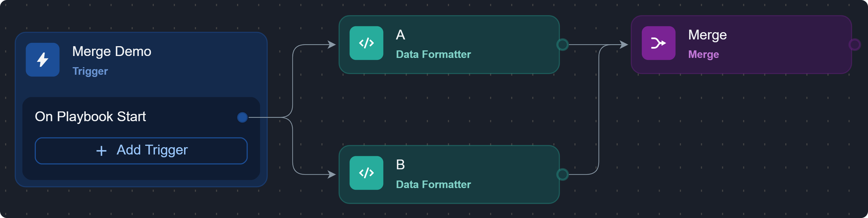Image resolution: width=868 pixels, height=218 pixels.
Task: Click the lightning bolt trigger icon
Action: [x=42, y=60]
